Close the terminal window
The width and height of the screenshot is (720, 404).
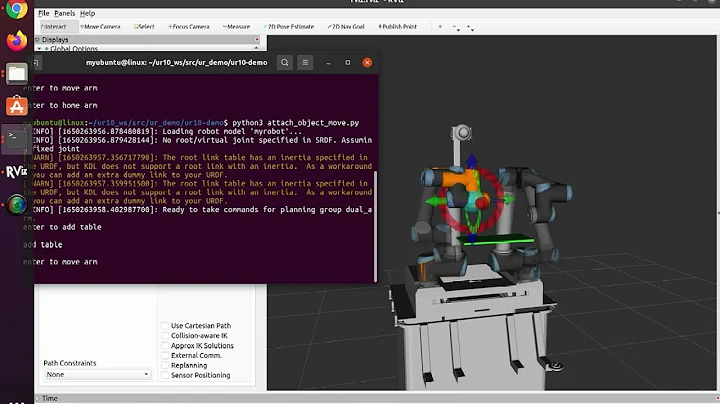pos(367,62)
